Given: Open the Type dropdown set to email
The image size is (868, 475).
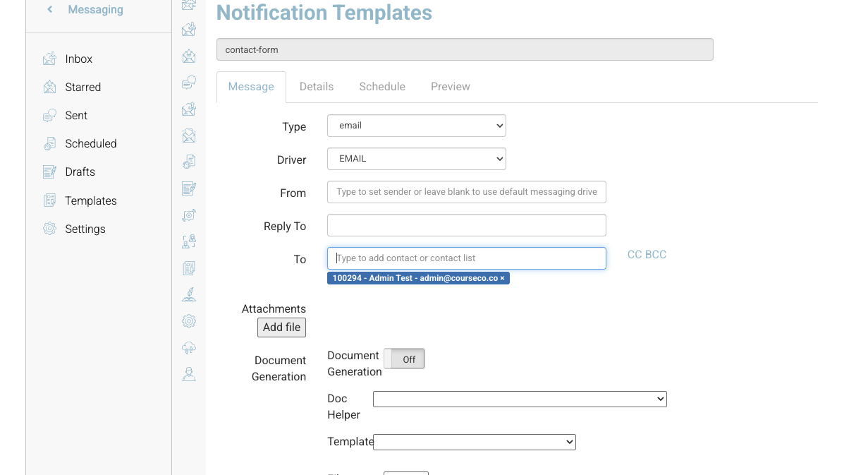Looking at the screenshot, I should click(416, 125).
